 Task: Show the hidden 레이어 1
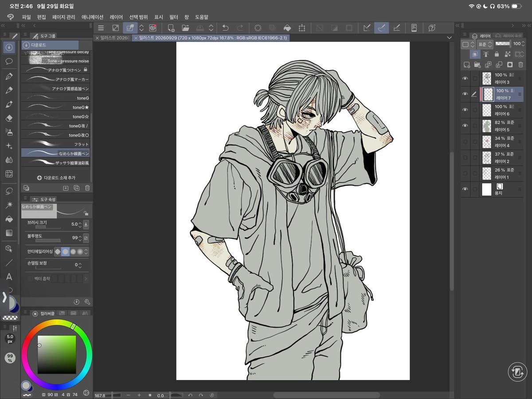tap(465, 173)
